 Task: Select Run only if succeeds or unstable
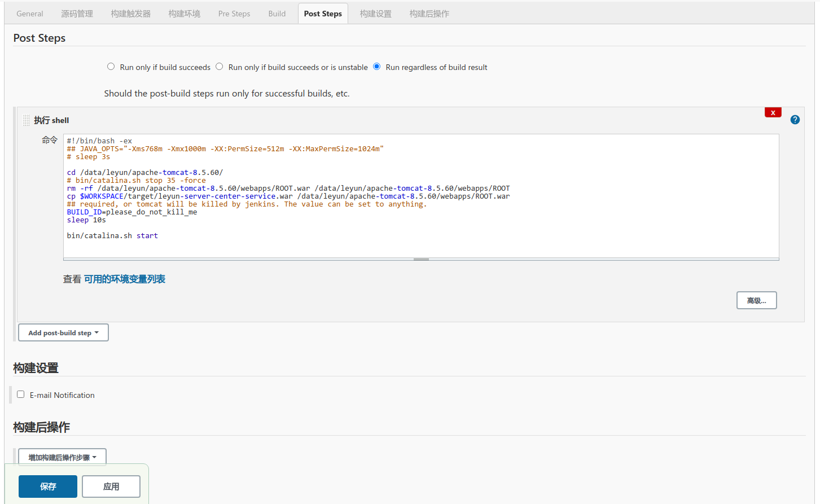(x=220, y=67)
